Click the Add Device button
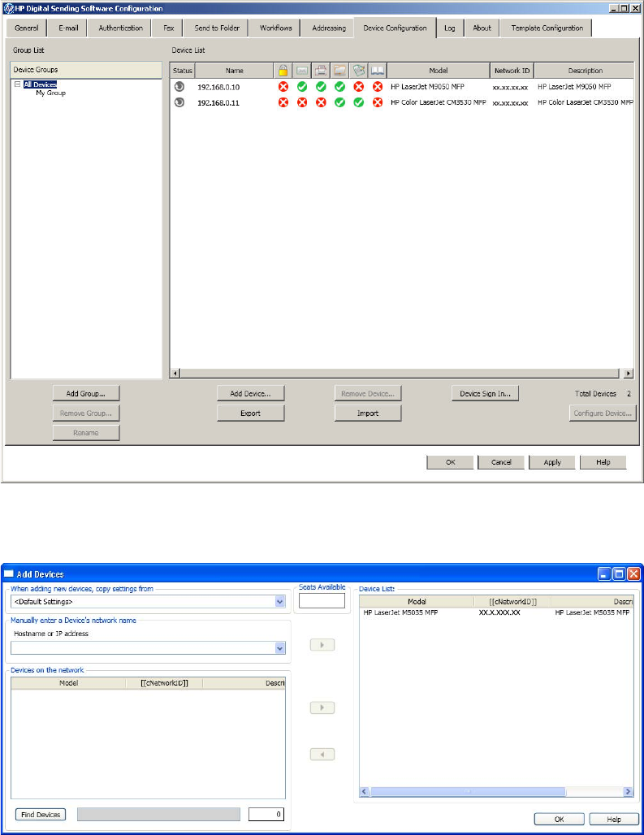The height and width of the screenshot is (835, 644). (250, 393)
